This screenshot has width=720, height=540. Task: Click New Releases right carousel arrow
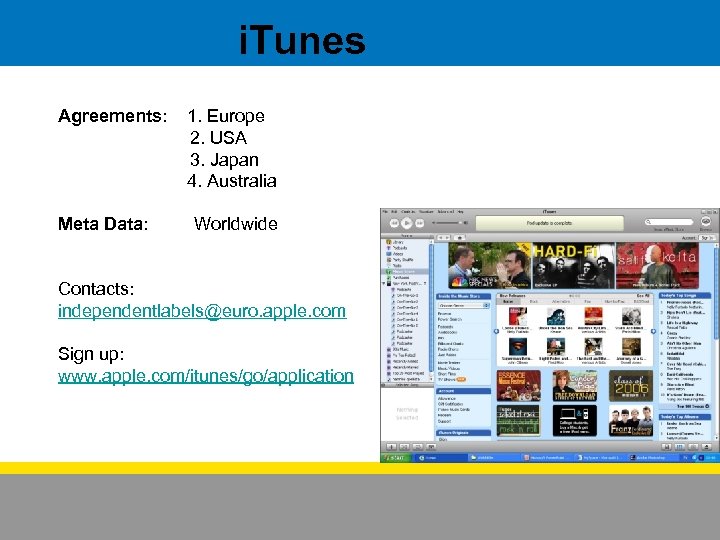pos(653,331)
